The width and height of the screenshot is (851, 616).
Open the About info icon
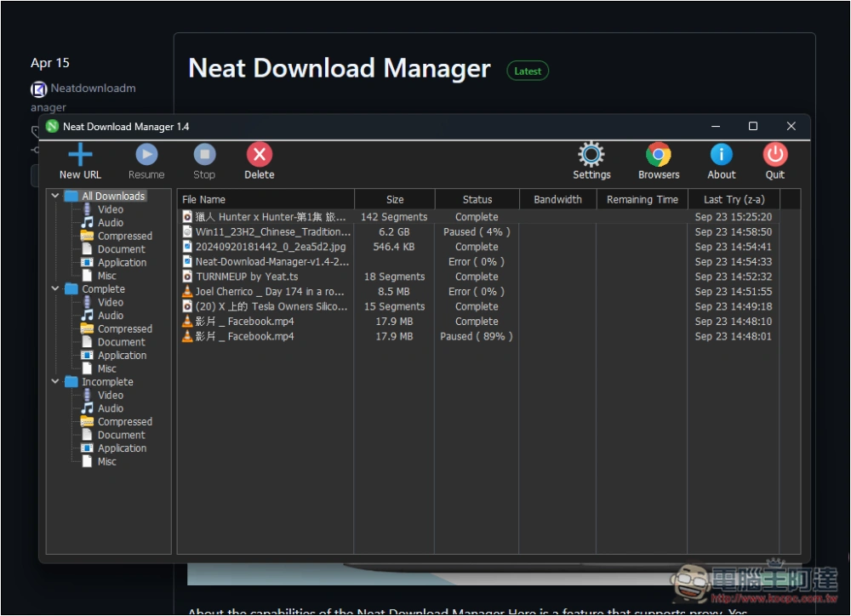pos(721,155)
